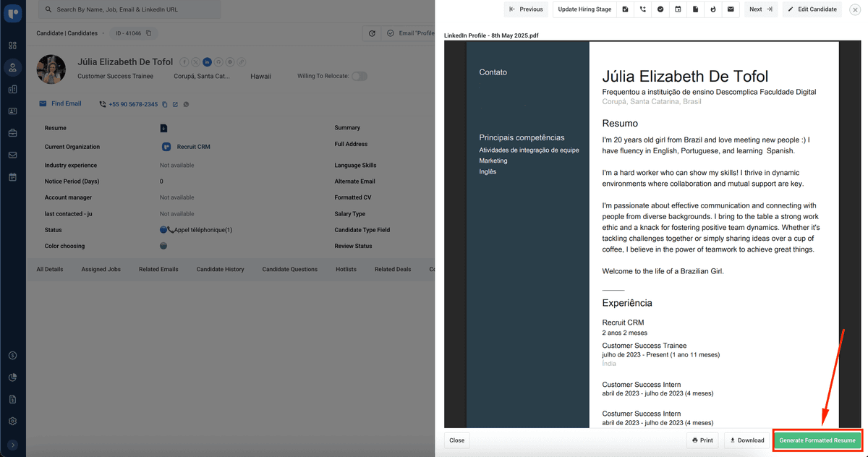
Task: Switch to the Related Emails tab
Action: tap(158, 268)
